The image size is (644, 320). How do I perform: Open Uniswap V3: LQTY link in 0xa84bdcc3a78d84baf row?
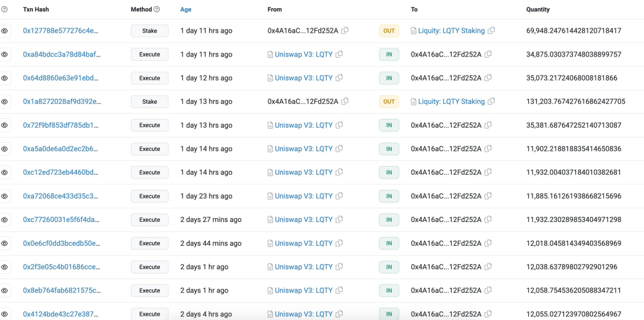click(304, 54)
